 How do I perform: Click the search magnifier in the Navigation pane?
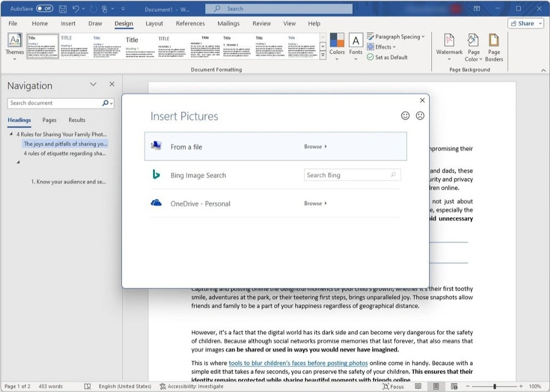(105, 103)
